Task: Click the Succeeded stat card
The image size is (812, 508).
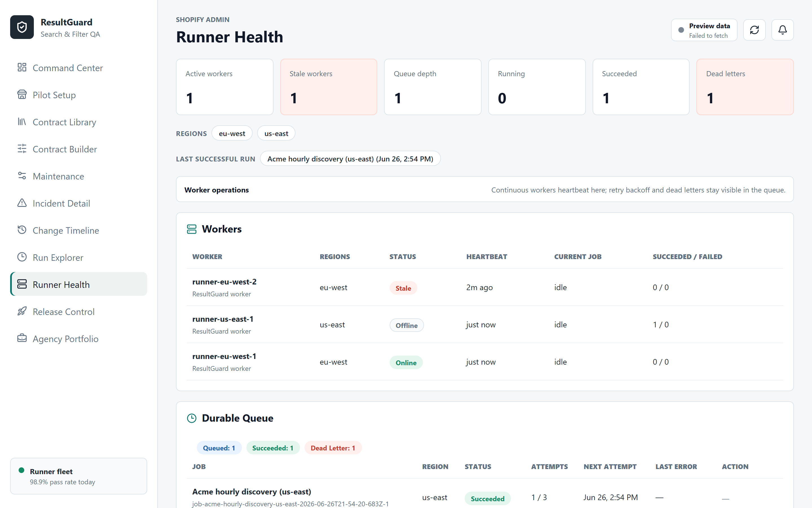Action: click(x=641, y=87)
